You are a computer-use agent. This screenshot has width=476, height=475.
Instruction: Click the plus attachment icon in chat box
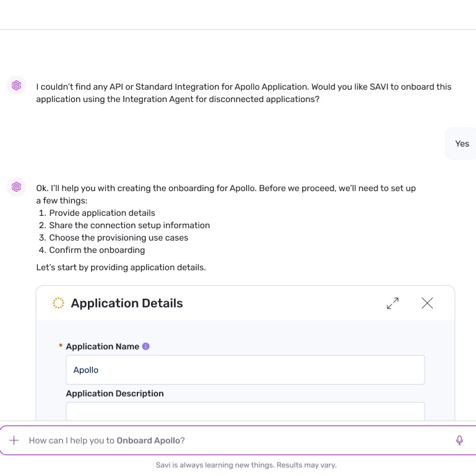click(14, 440)
